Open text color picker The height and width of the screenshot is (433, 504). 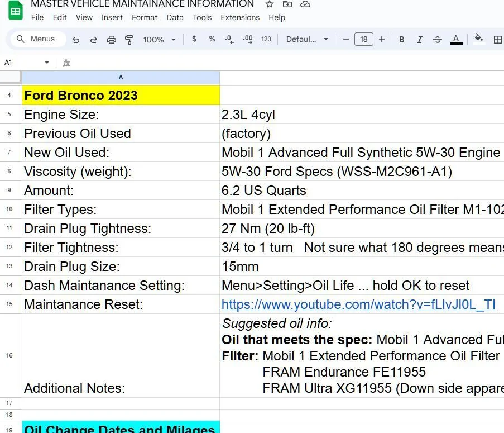[x=456, y=40]
